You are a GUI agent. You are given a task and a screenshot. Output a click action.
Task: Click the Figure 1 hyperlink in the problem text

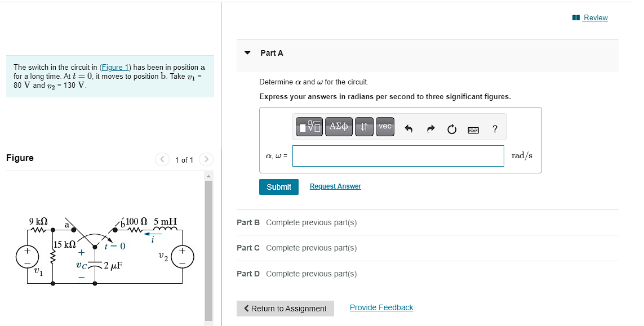pos(115,67)
